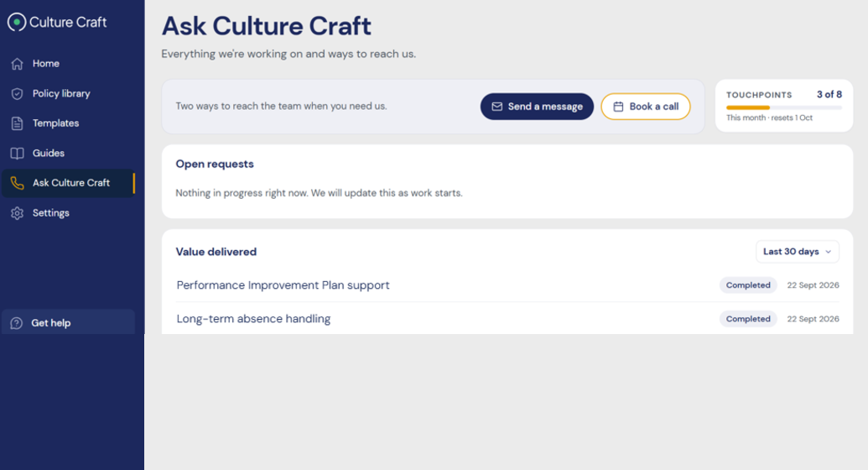868x470 pixels.
Task: Select Ask Culture Craft sidebar label
Action: pos(70,183)
